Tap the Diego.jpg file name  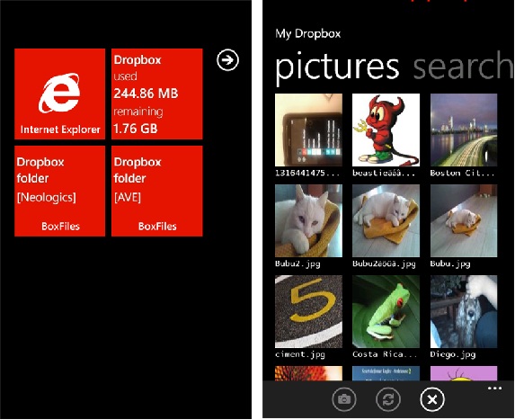453,354
